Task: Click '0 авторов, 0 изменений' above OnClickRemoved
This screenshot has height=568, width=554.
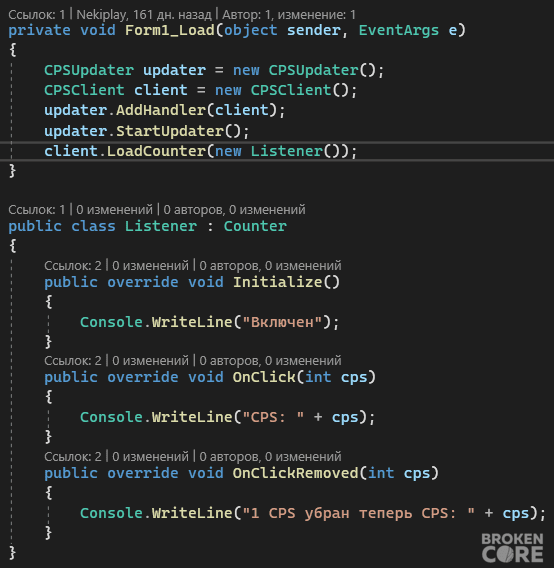Action: click(270, 456)
